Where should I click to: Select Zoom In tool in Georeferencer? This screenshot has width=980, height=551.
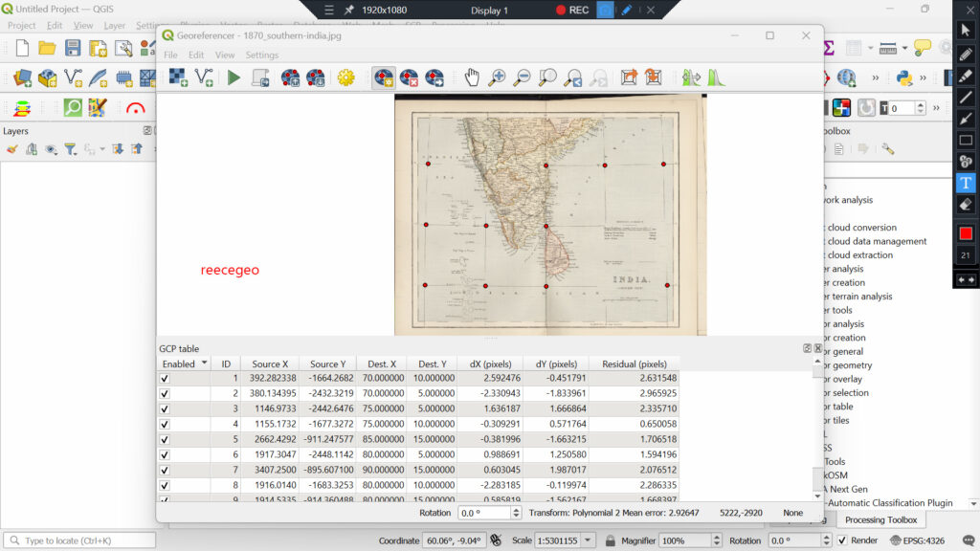[497, 77]
